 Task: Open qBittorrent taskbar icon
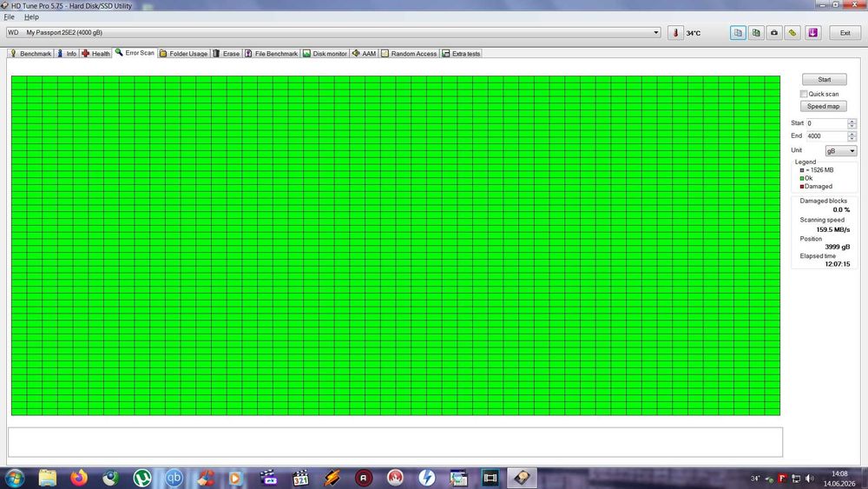(174, 478)
